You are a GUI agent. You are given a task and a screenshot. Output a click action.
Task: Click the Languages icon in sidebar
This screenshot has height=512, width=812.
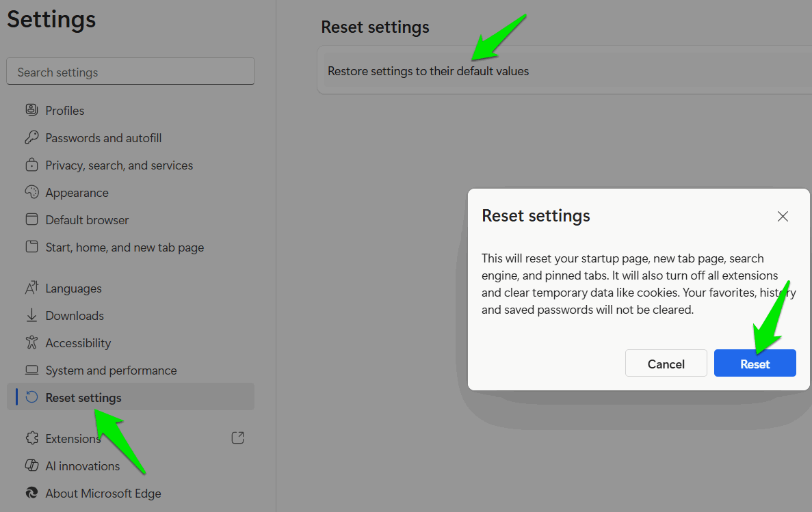coord(31,288)
